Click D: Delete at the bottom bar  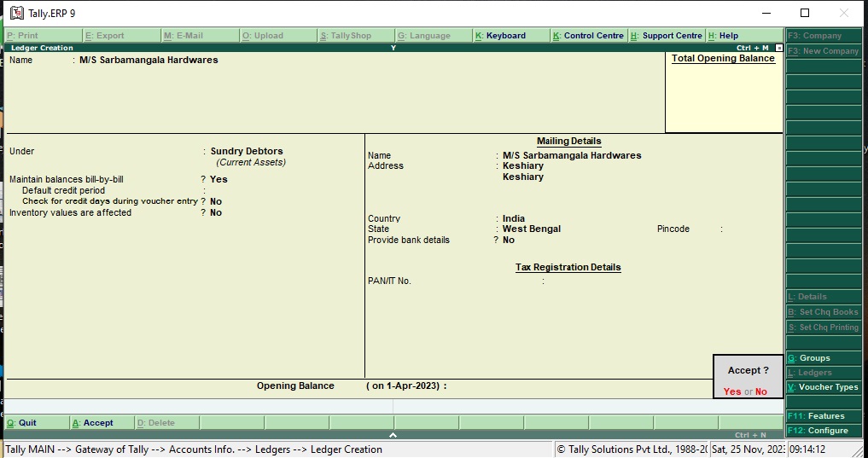[x=167, y=422]
